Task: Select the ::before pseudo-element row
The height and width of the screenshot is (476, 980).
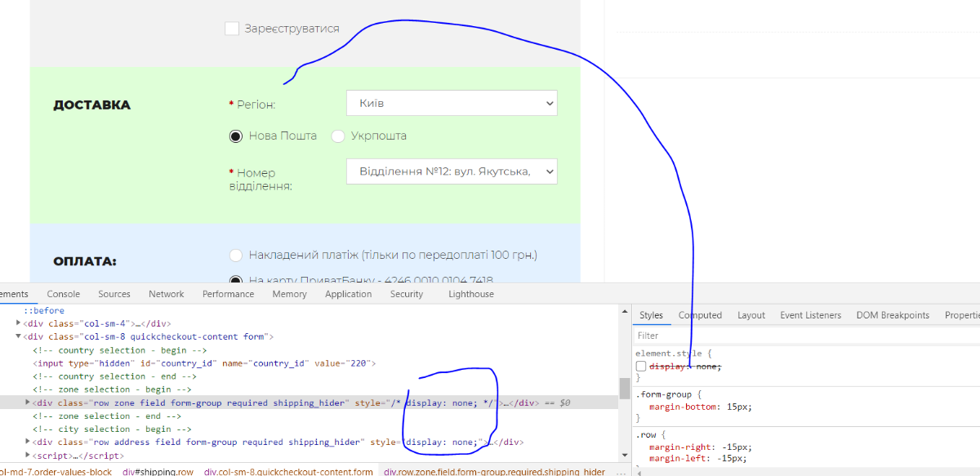Action: 43,310
